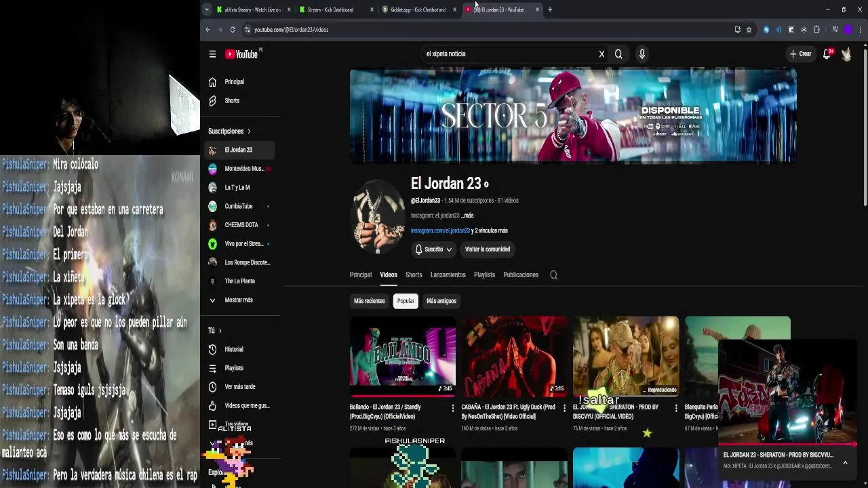Screen dimensions: 868x488
Task: Expand Suscripciones section
Action: [229, 131]
